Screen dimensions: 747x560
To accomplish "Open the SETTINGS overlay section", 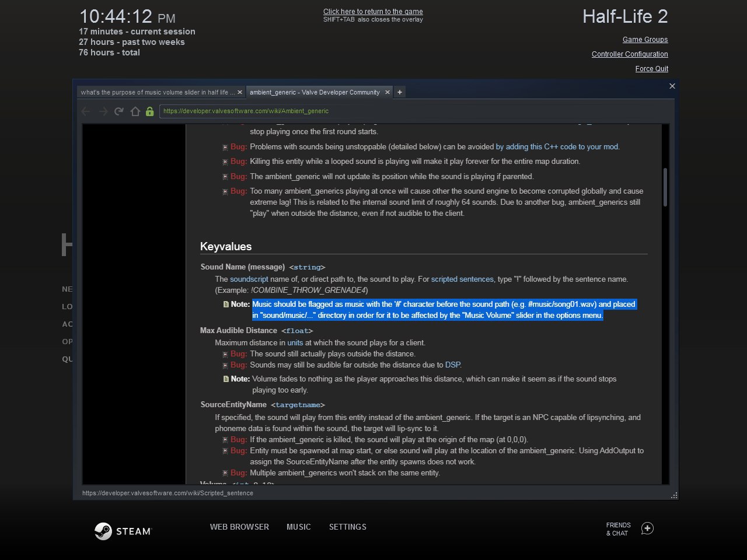I will tap(348, 527).
